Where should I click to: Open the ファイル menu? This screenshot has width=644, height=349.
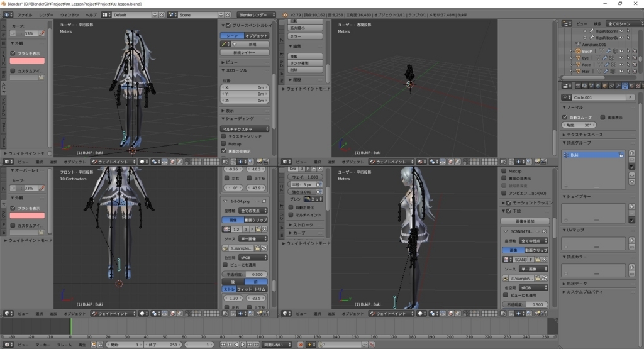(25, 15)
